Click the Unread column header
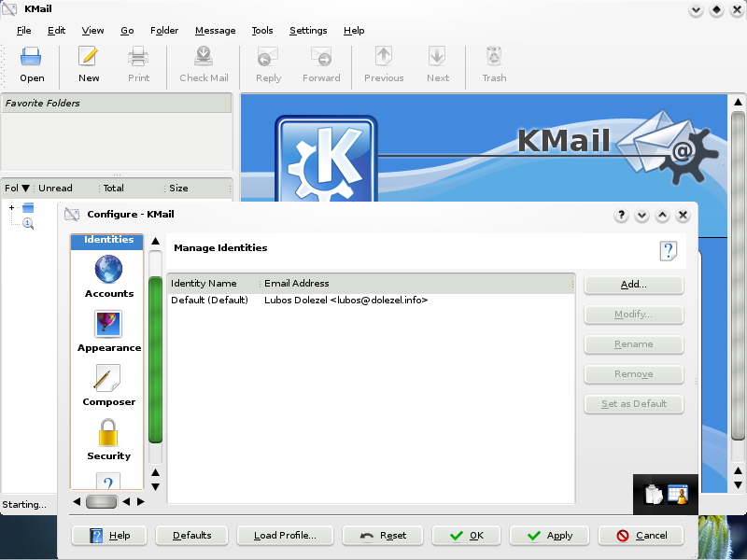747x560 pixels. click(x=65, y=189)
